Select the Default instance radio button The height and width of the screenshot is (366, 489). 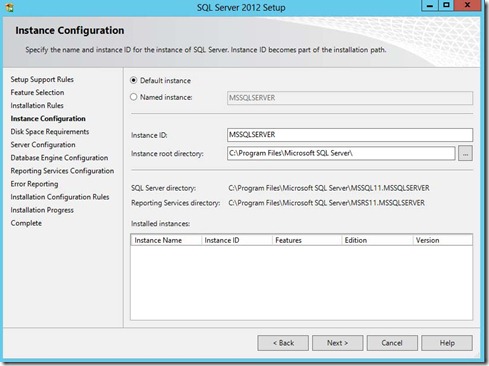pos(134,80)
